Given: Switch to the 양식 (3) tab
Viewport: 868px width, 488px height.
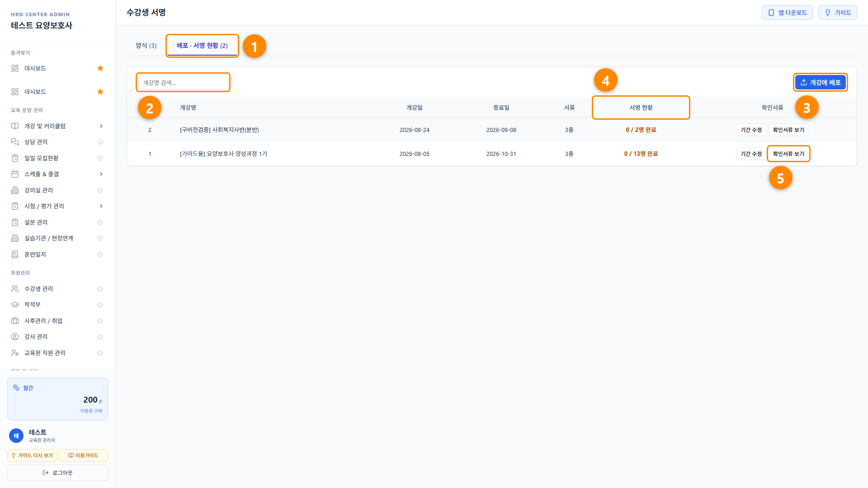Looking at the screenshot, I should 146,46.
